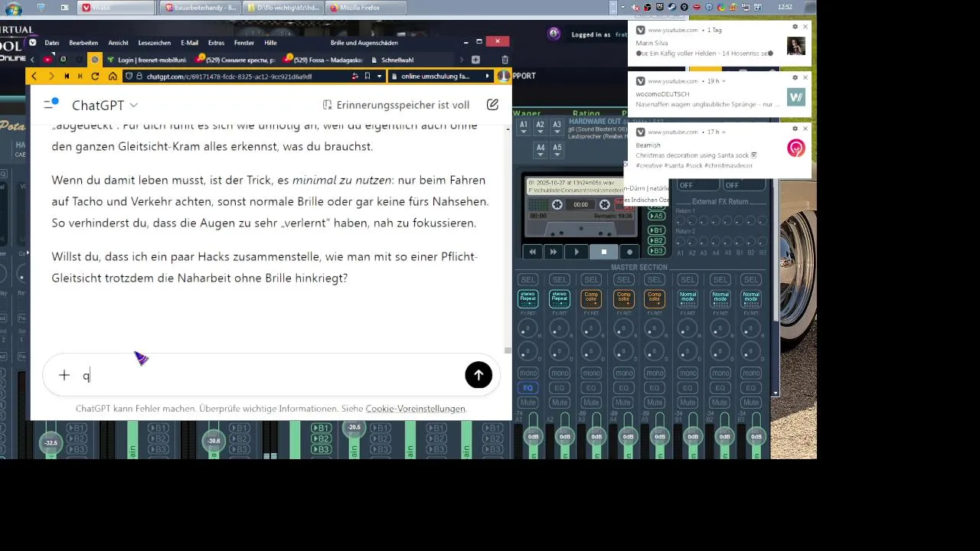Toggle mono on bus B1
This screenshot has width=980, height=551.
[688, 373]
